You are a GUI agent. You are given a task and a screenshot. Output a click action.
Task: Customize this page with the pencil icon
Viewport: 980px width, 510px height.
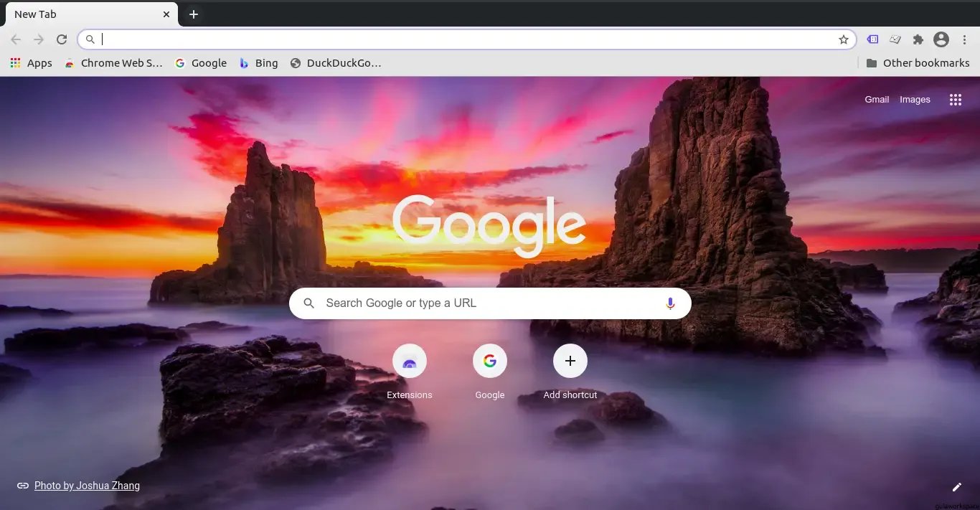[x=956, y=487]
